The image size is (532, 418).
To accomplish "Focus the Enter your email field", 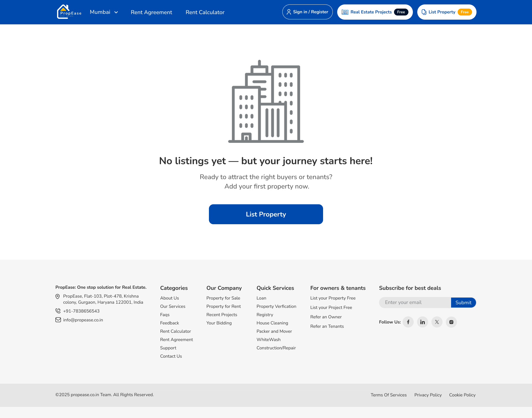I will coord(415,303).
